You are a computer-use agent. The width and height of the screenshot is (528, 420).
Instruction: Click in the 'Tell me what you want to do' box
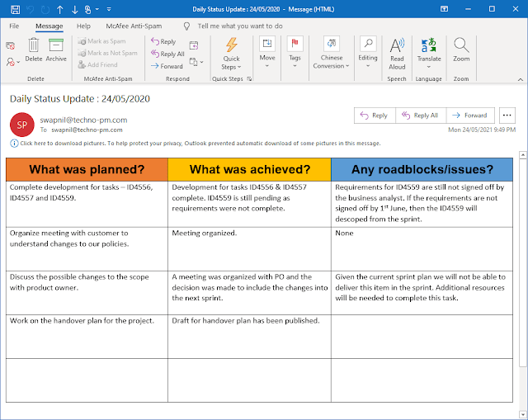(x=240, y=26)
